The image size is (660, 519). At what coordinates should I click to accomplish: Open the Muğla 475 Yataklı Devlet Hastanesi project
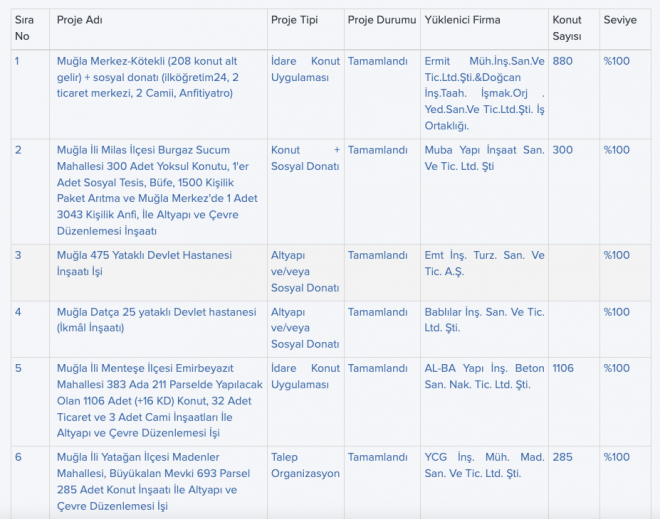click(x=144, y=263)
